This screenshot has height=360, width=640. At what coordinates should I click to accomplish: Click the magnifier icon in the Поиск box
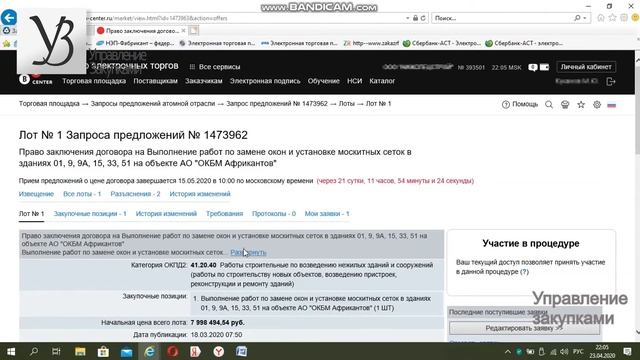click(x=577, y=18)
